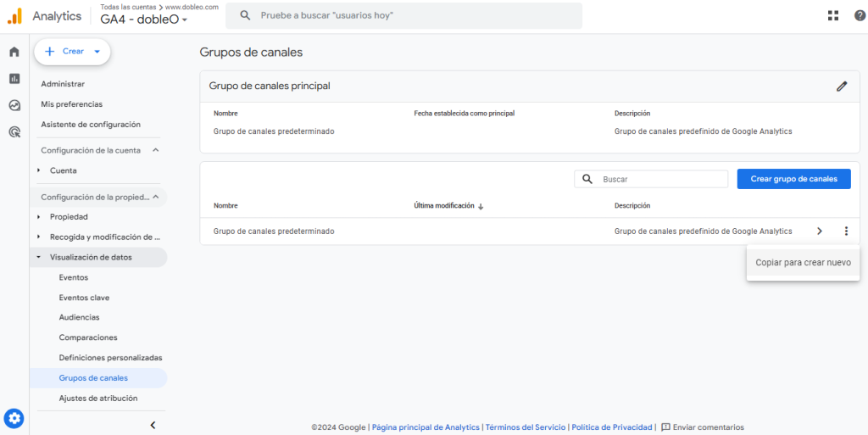Click the Admin gear icon
Screen dimensions: 868x435
point(14,418)
